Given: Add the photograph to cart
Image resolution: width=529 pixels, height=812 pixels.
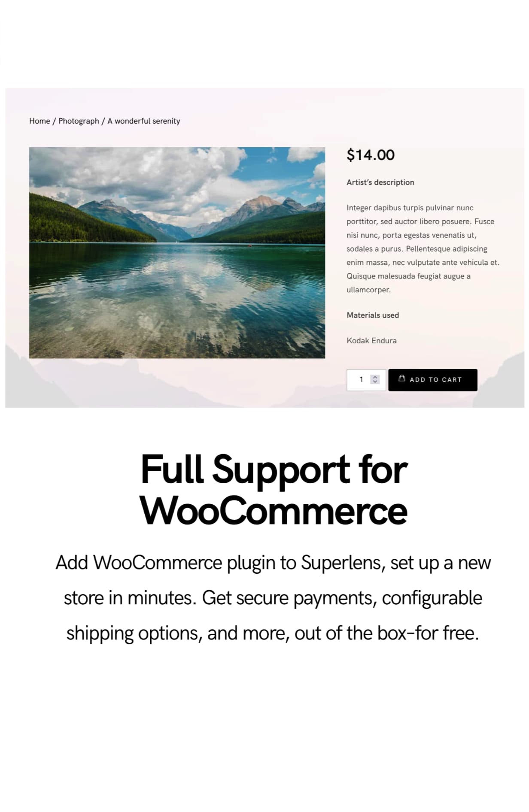Looking at the screenshot, I should click(x=433, y=380).
